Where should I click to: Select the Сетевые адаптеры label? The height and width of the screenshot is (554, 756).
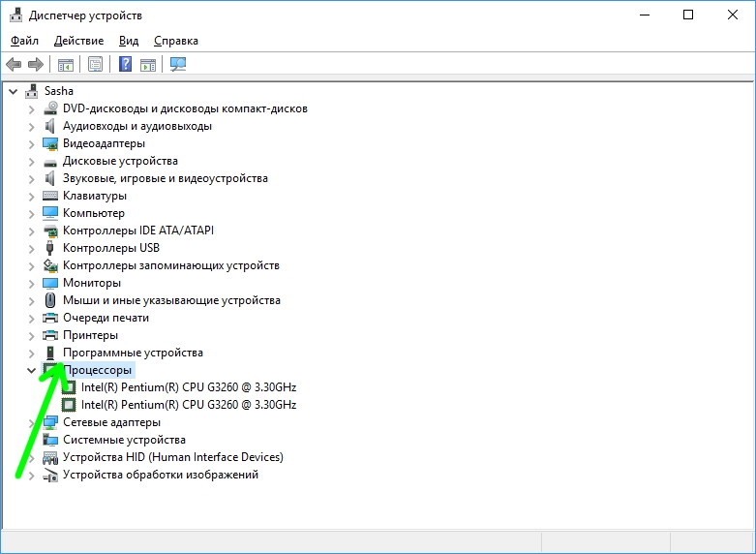112,422
